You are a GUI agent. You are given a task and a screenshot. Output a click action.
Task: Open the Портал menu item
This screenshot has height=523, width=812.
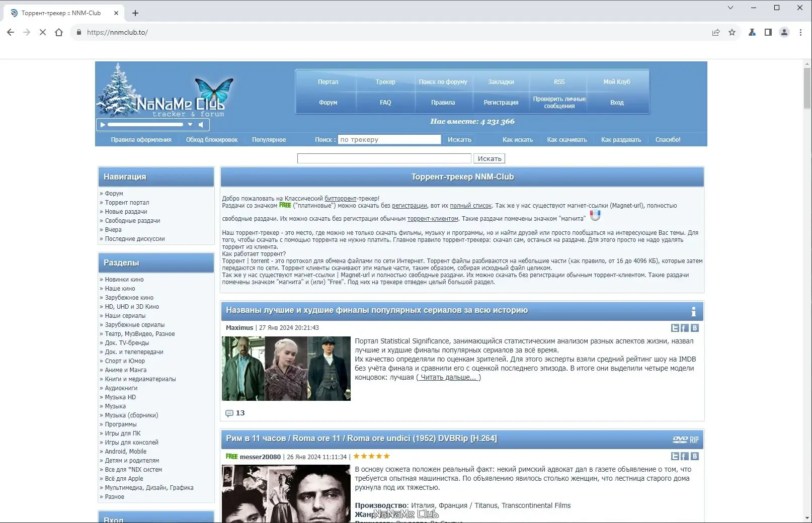pos(328,82)
